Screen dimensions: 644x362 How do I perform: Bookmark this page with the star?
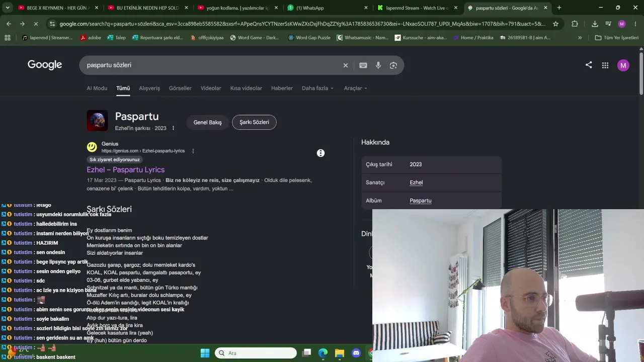(555, 24)
